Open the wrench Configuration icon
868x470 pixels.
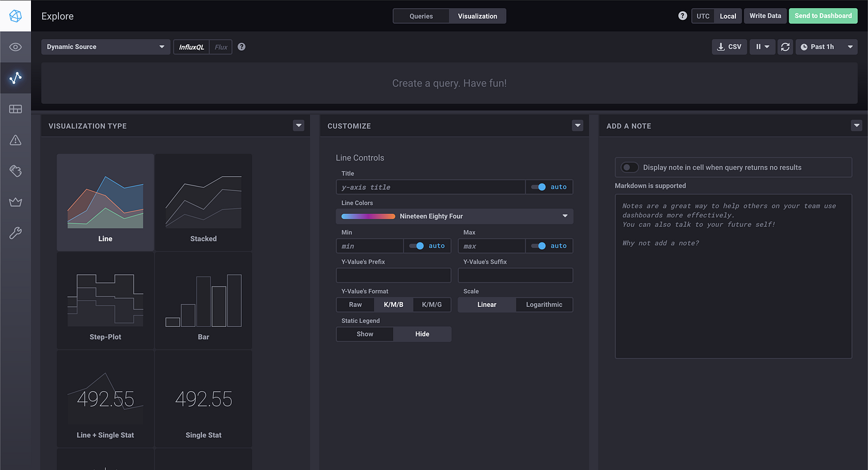15,233
